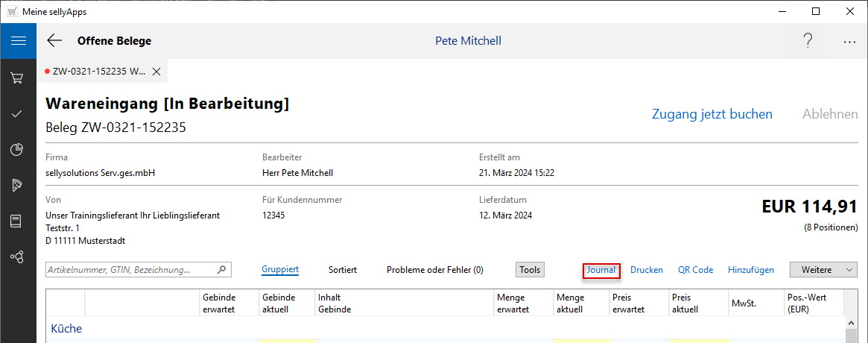The width and height of the screenshot is (868, 343).
Task: Show Probleme oder Fehler filter
Action: point(434,270)
